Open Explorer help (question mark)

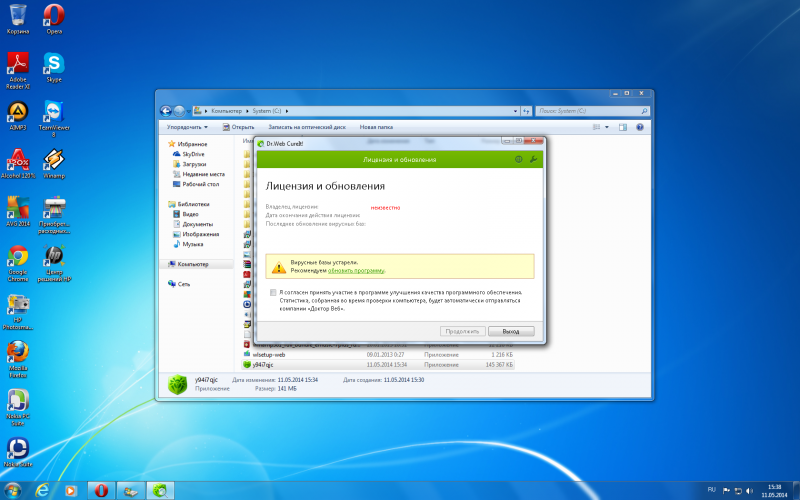[640, 127]
